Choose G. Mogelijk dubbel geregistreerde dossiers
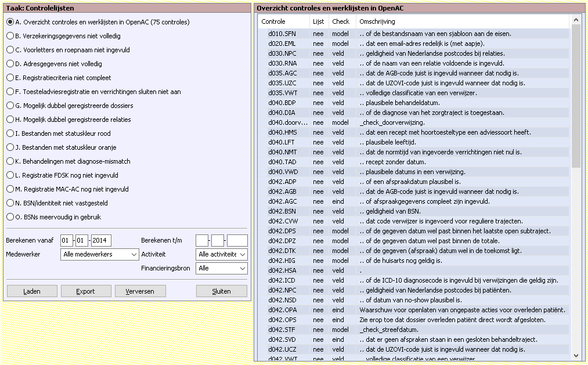The image size is (588, 365). (x=10, y=106)
